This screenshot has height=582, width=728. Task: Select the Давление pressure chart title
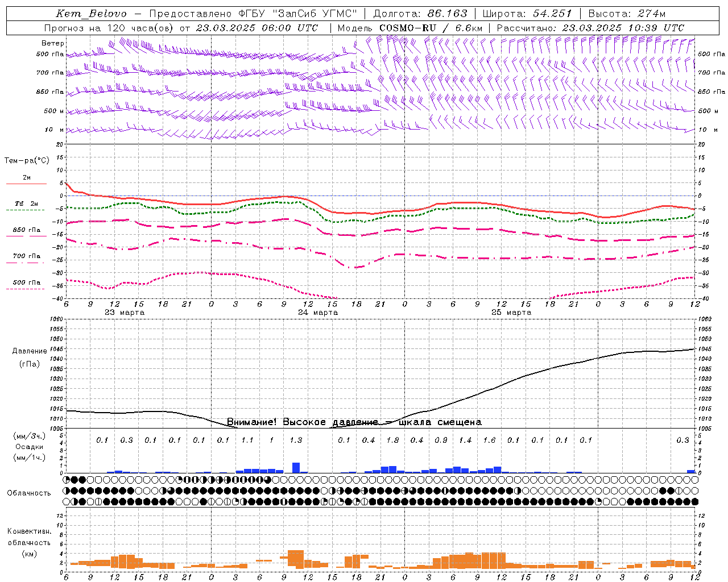(x=30, y=351)
